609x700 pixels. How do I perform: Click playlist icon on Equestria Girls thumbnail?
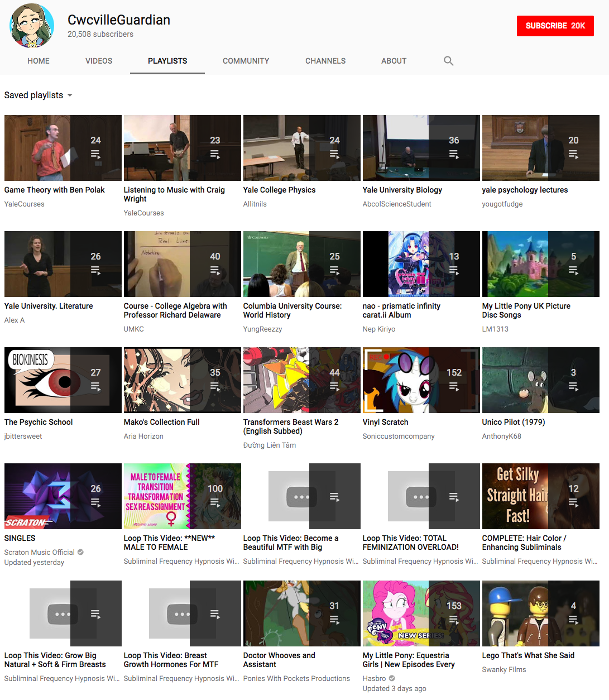(x=454, y=620)
